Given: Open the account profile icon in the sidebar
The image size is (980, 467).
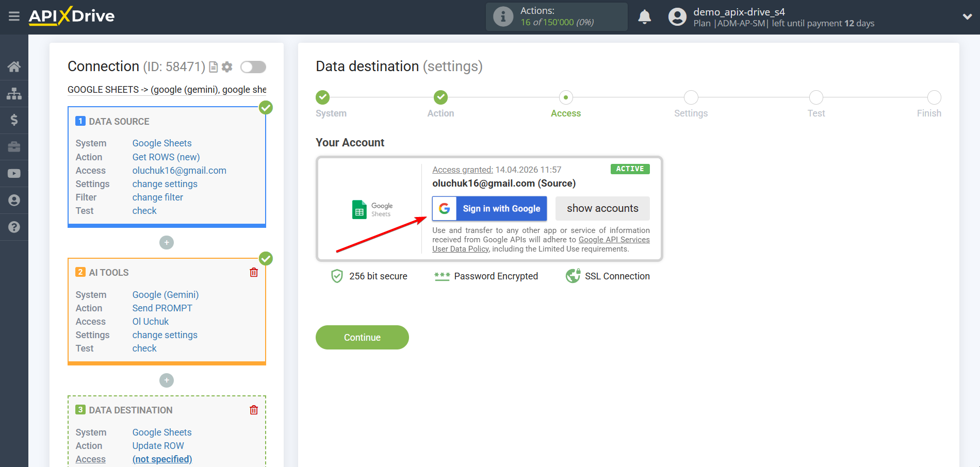Looking at the screenshot, I should pyautogui.click(x=14, y=200).
